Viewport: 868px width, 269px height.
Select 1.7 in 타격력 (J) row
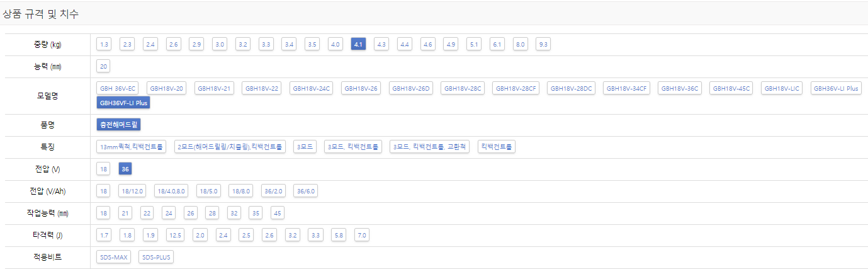pyautogui.click(x=104, y=235)
